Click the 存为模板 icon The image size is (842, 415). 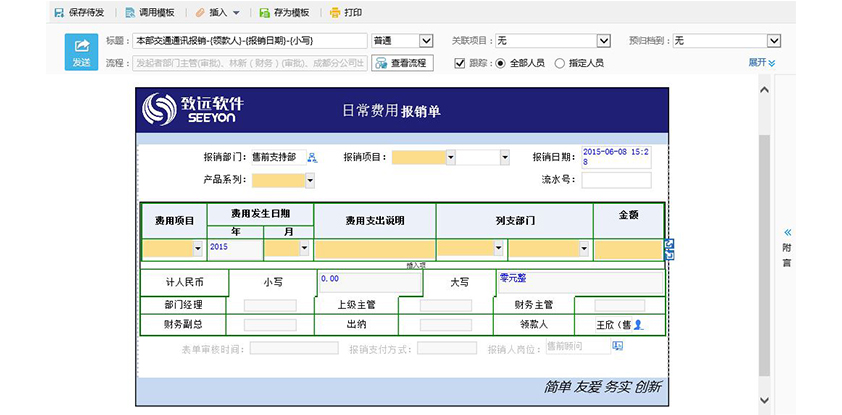(264, 12)
